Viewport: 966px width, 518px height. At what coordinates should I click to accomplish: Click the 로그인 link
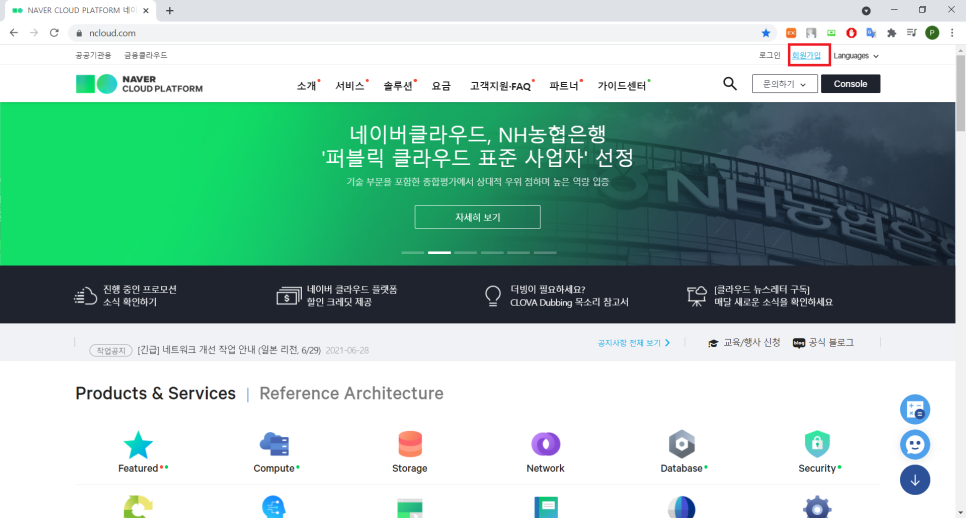[x=769, y=55]
